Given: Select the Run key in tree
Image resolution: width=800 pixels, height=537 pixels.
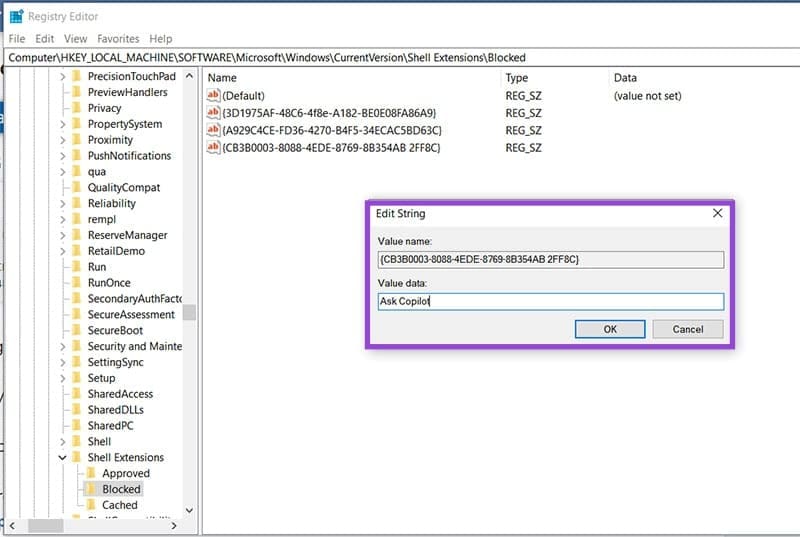Looking at the screenshot, I should [97, 267].
